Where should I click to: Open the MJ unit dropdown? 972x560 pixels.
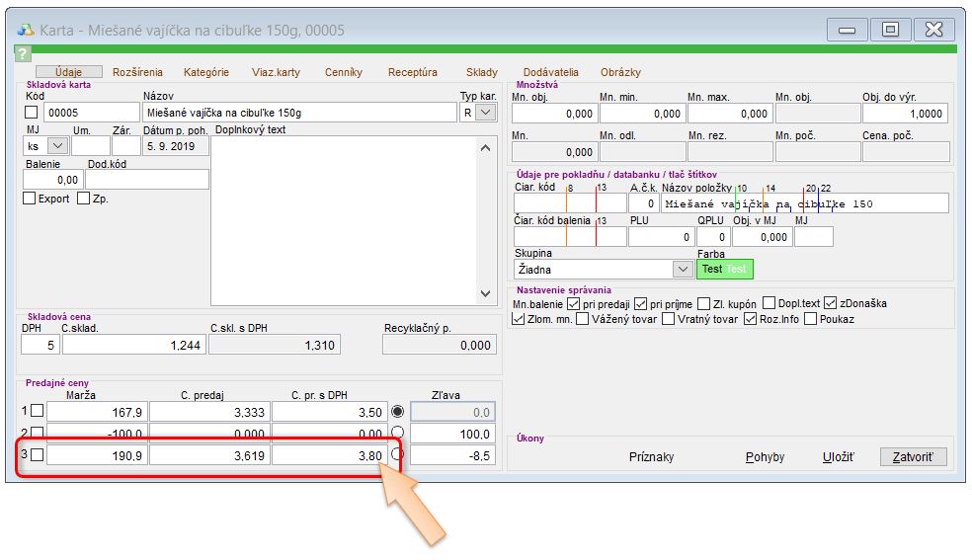54,146
